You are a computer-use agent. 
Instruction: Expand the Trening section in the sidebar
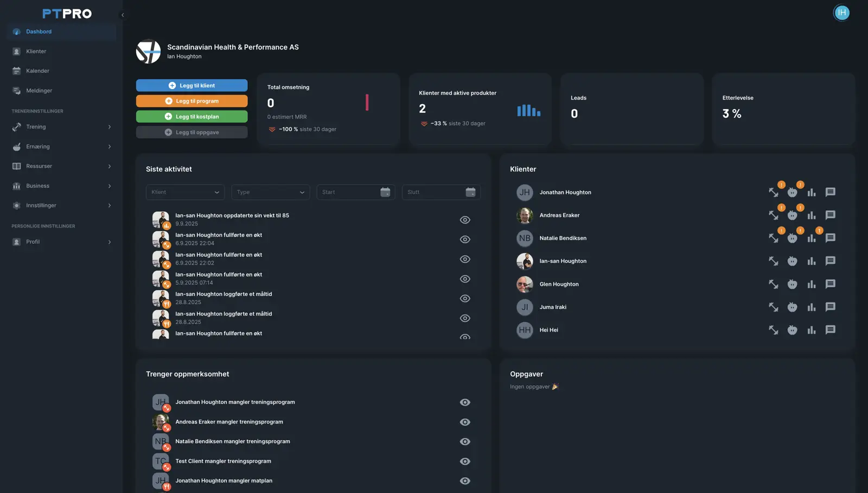[61, 127]
